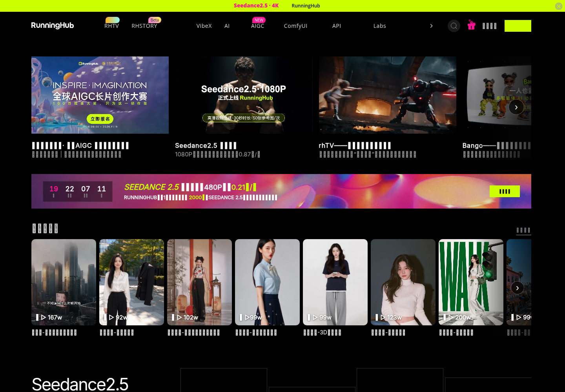Click the Bango card title text

(x=497, y=145)
